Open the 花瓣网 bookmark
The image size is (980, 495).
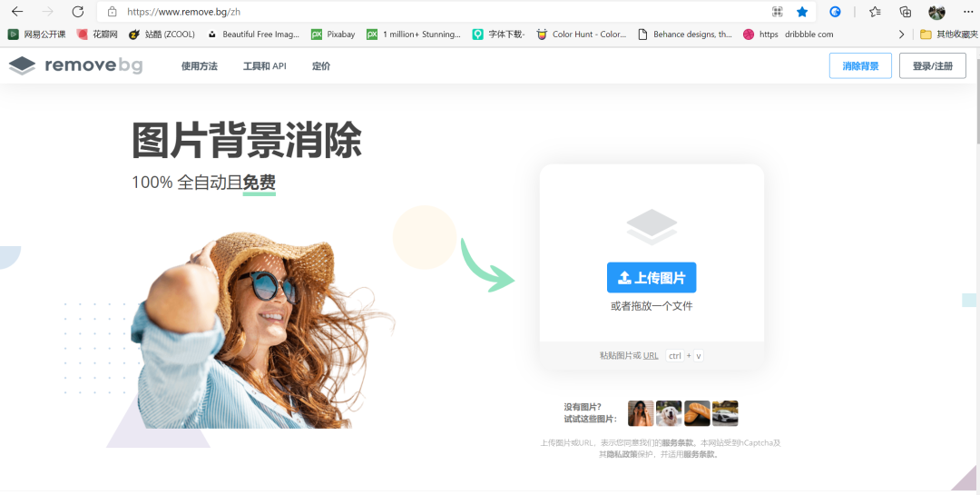(97, 35)
